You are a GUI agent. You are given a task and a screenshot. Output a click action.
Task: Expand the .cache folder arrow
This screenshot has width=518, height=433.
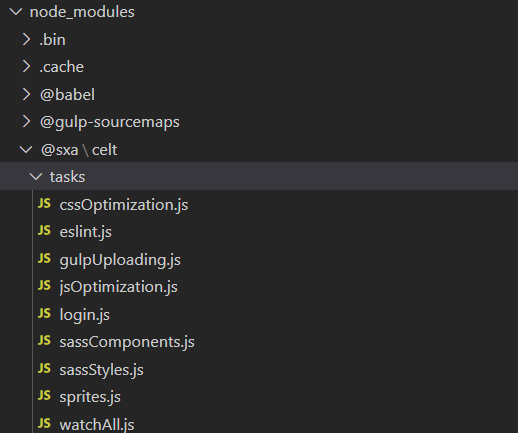point(26,67)
